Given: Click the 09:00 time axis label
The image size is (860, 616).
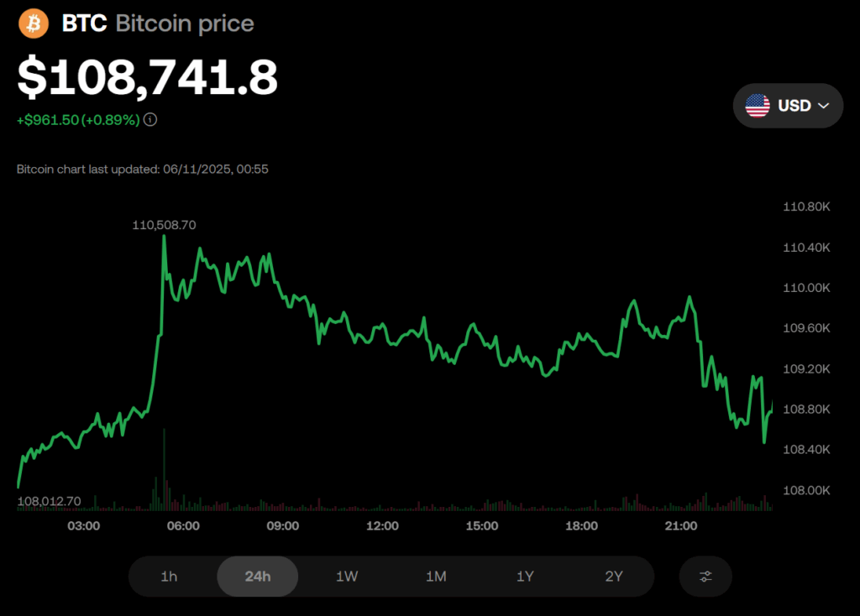Looking at the screenshot, I should [283, 526].
